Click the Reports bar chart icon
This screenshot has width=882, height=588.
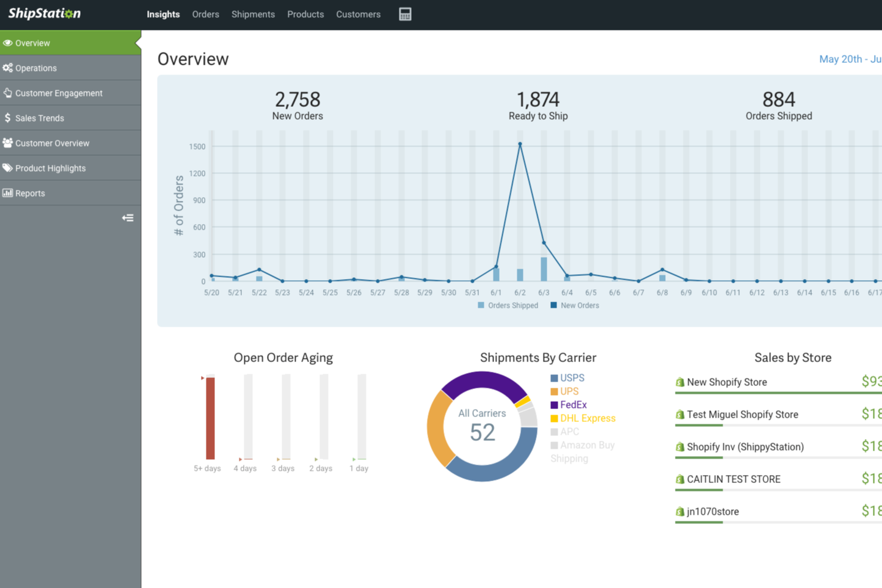(8, 194)
